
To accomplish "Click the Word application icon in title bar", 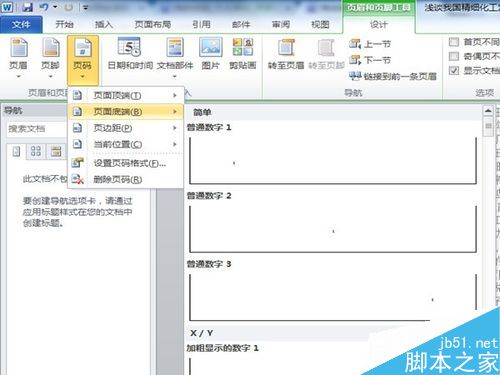I will click(7, 7).
